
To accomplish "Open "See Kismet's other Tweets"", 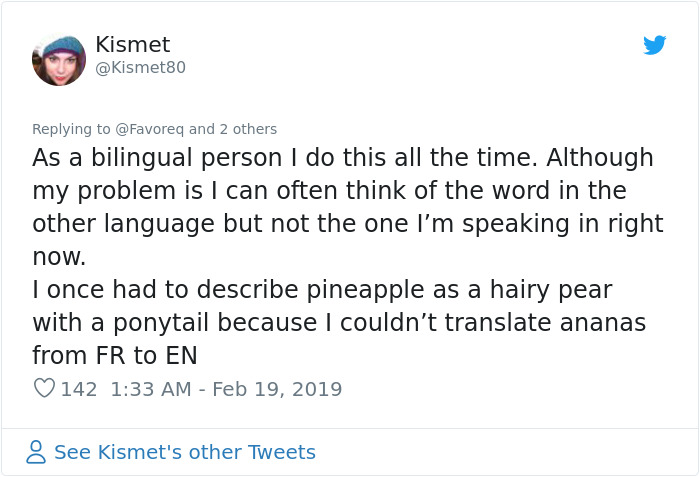I will click(184, 452).
